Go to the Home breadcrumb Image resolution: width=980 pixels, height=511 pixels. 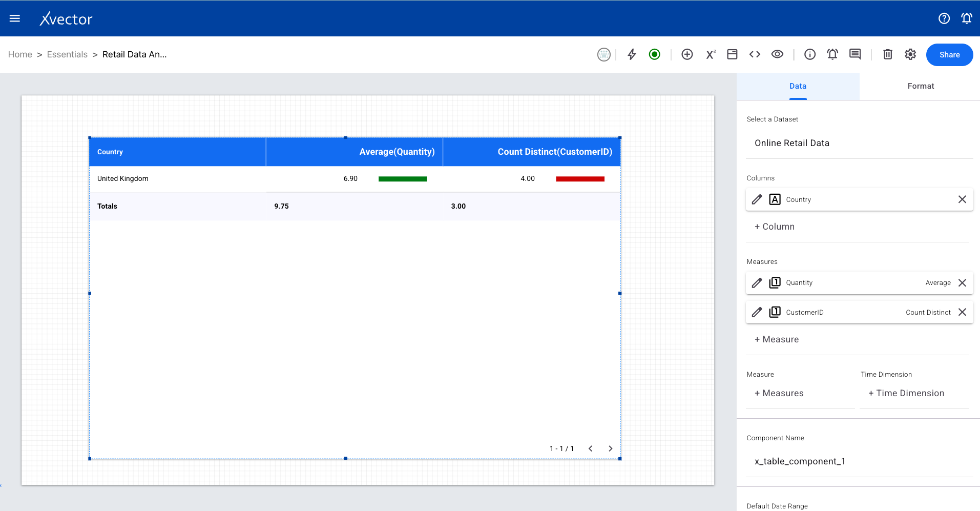[20, 54]
